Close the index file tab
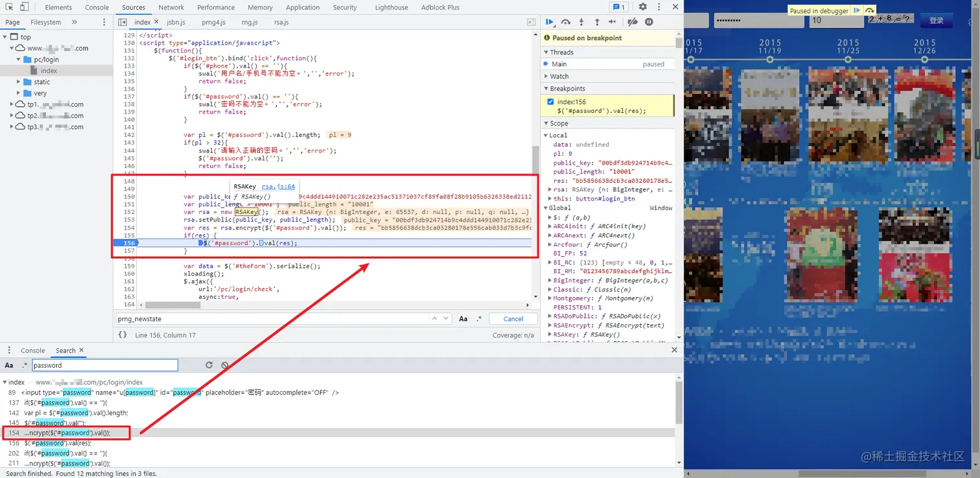The image size is (980, 478). click(x=156, y=22)
